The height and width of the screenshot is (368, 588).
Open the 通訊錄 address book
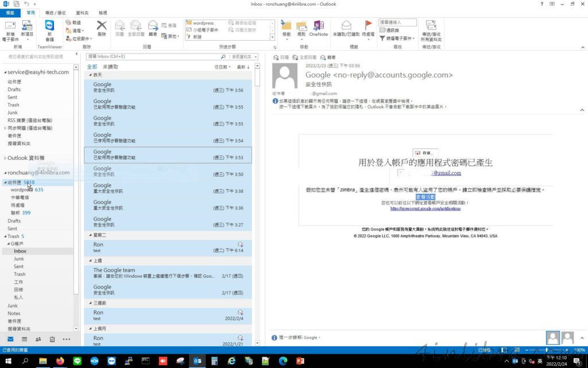(x=389, y=30)
